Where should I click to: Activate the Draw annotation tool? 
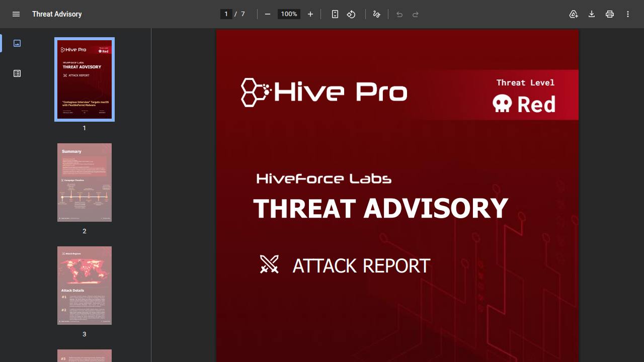376,14
